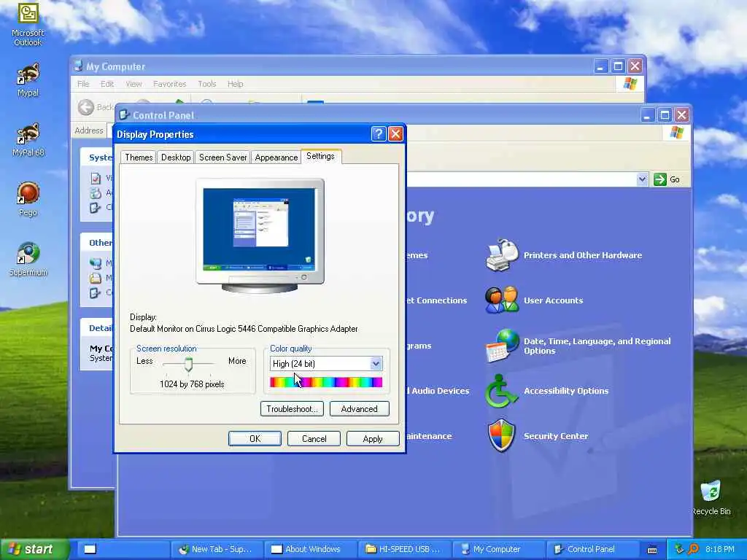The width and height of the screenshot is (747, 560).
Task: Select the Pego desktop shortcut
Action: pyautogui.click(x=28, y=199)
